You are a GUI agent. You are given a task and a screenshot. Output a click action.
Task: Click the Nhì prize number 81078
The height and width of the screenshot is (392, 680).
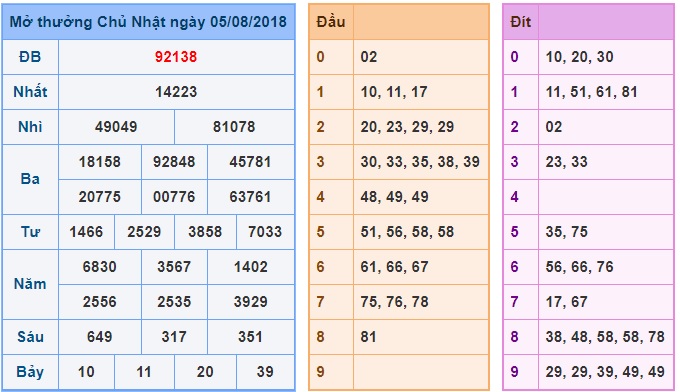point(234,127)
